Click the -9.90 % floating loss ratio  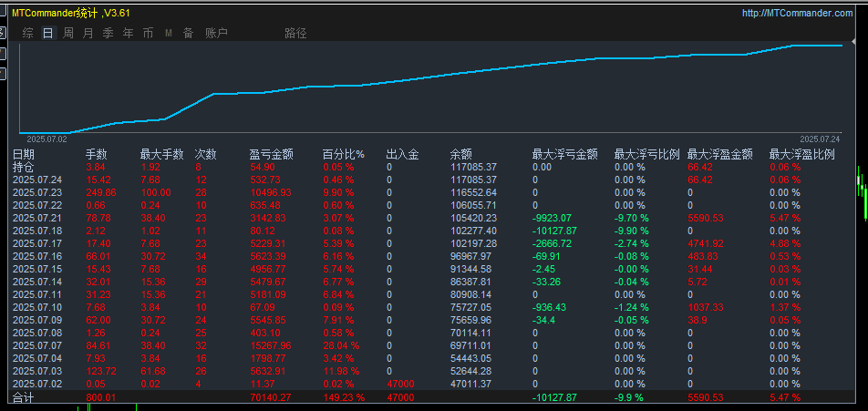(631, 231)
